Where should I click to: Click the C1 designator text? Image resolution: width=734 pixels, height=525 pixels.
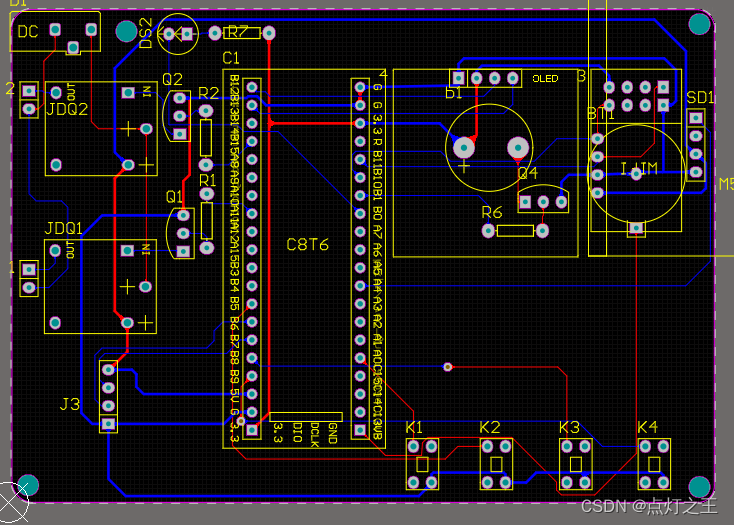[x=231, y=58]
